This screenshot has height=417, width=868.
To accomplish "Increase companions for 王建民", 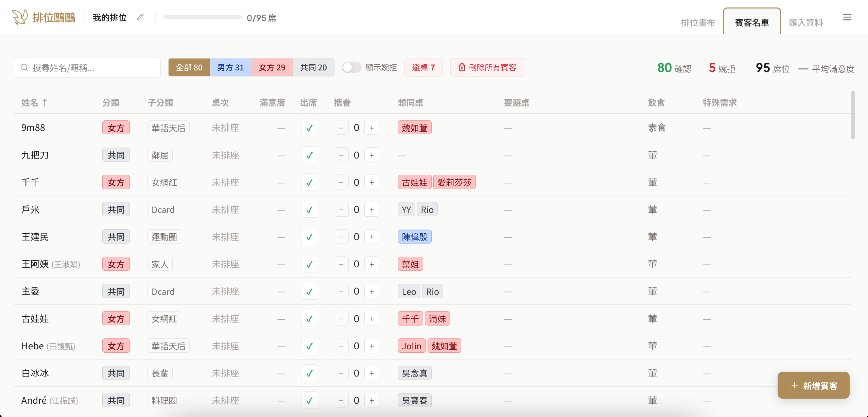I will [x=372, y=237].
